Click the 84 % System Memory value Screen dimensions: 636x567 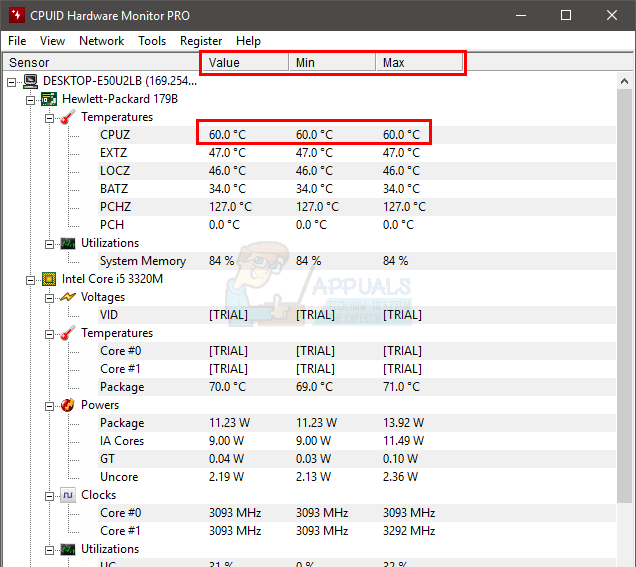pyautogui.click(x=221, y=261)
